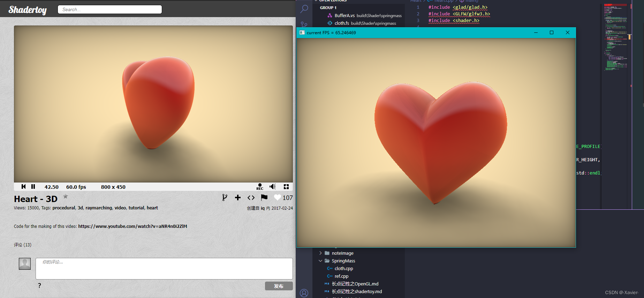Click the 42.50 playback time readout

coord(52,187)
